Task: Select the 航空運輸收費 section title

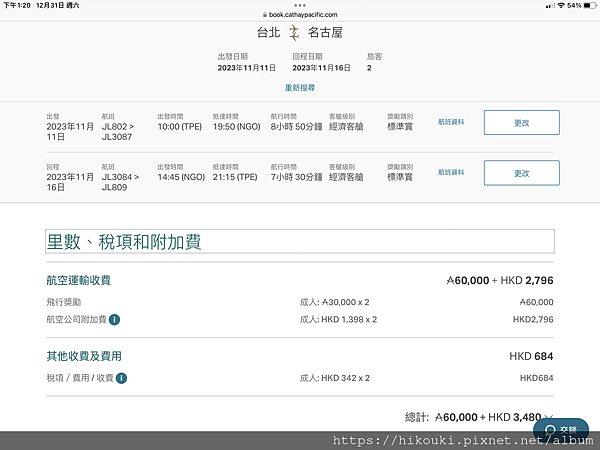Action: pyautogui.click(x=78, y=280)
